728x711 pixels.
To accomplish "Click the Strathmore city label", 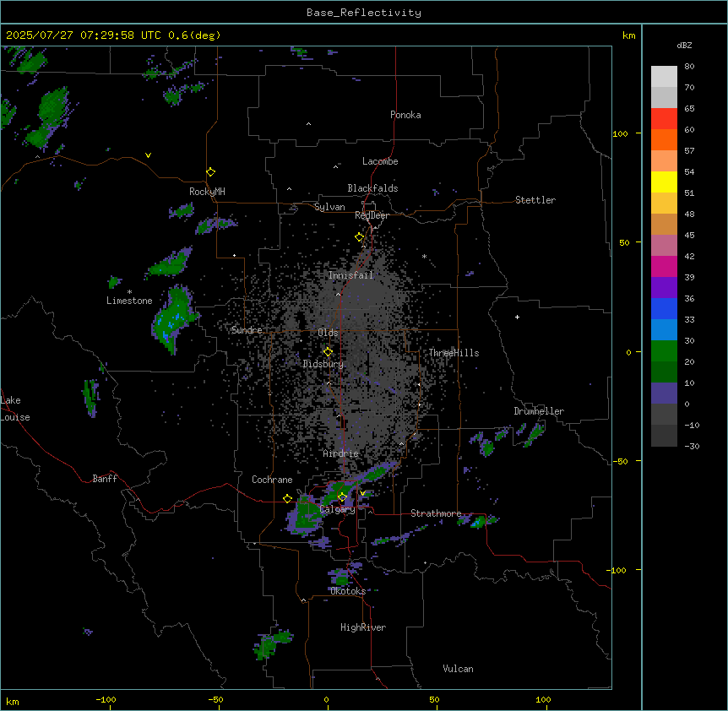I will [436, 513].
